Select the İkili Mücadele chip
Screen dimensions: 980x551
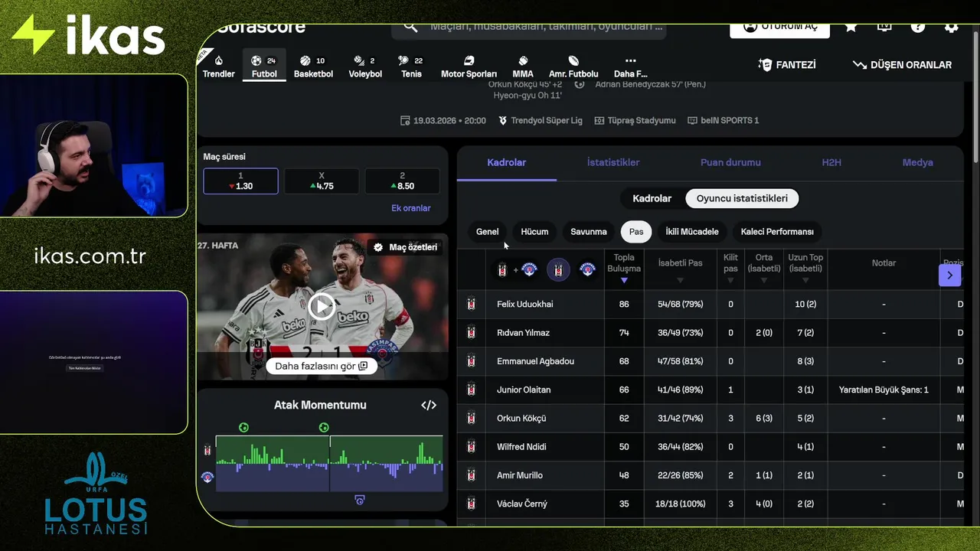pyautogui.click(x=692, y=232)
